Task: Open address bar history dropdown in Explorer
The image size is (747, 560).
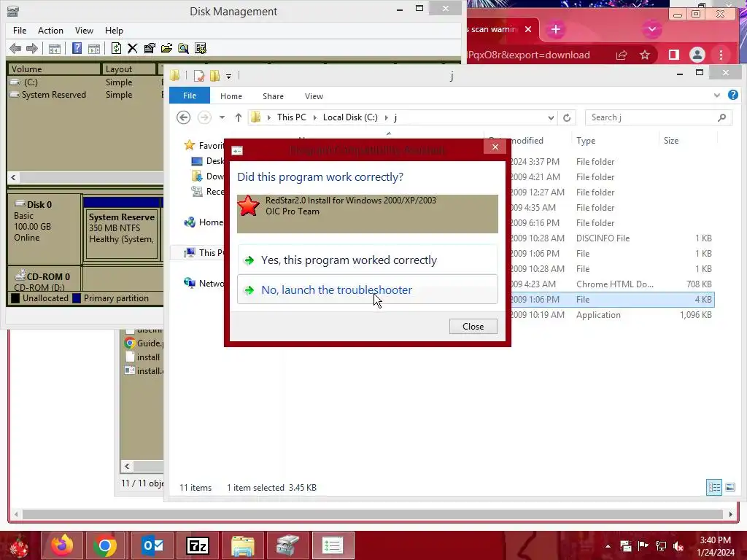Action: coord(551,117)
